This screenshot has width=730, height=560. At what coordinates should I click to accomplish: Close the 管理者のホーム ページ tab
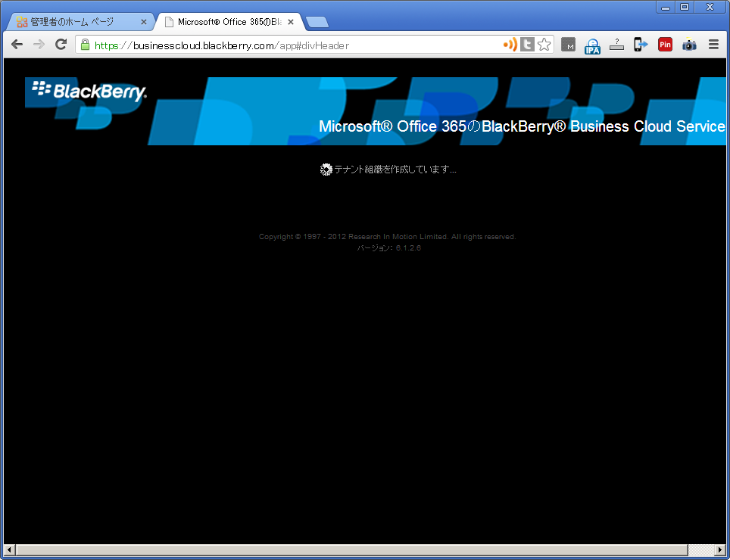coord(143,22)
